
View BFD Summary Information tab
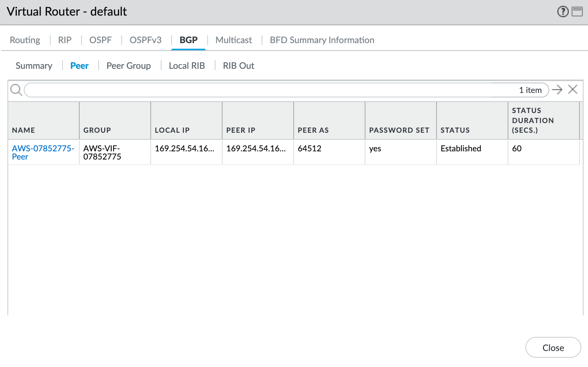(322, 40)
